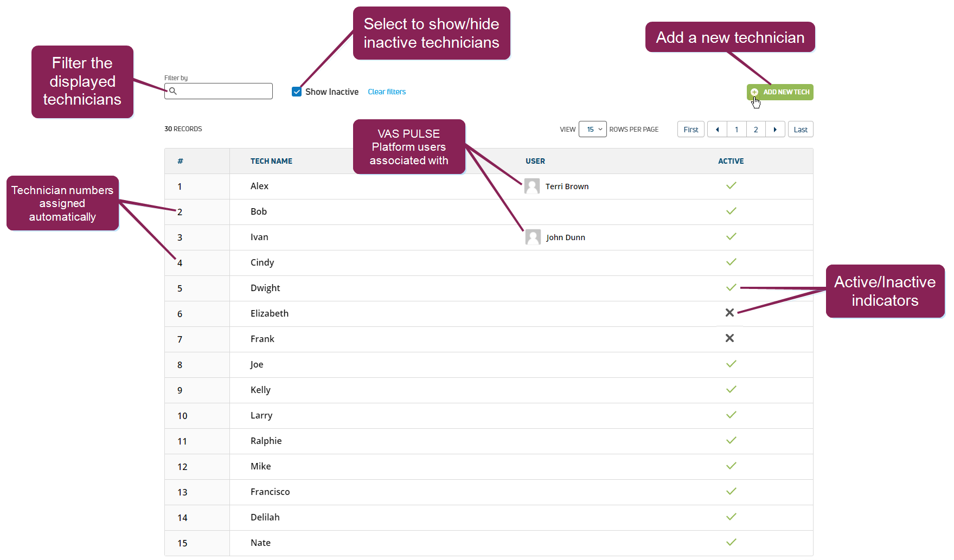954x560 pixels.
Task: Go to previous page with left arrow
Action: point(717,130)
